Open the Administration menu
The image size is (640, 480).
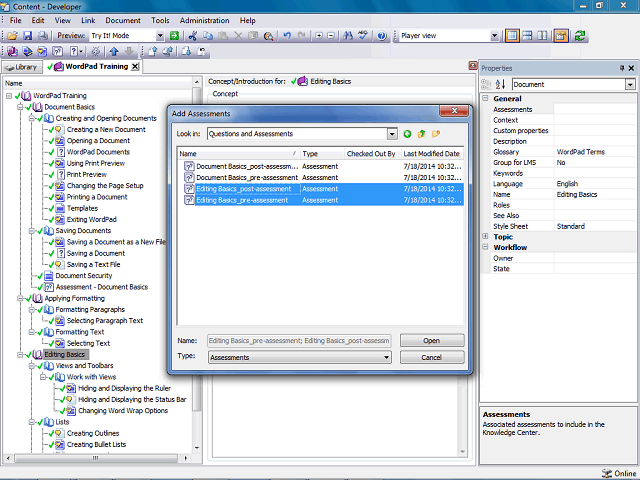[204, 20]
